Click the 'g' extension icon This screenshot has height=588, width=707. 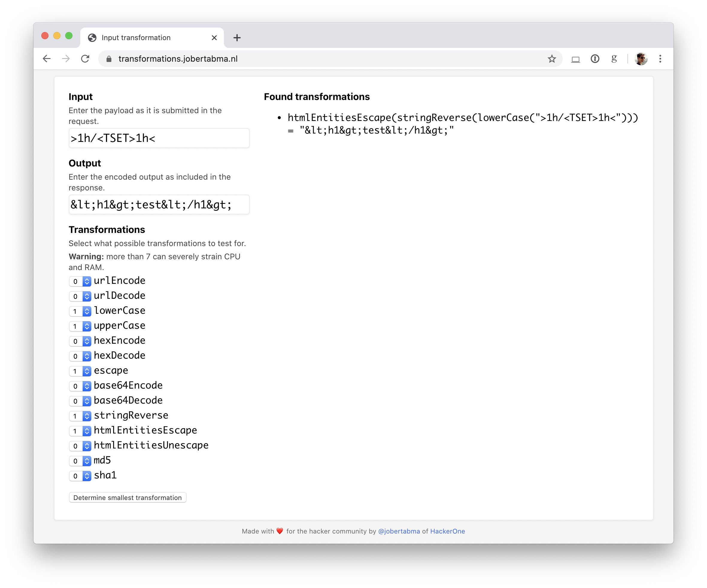pyautogui.click(x=614, y=59)
